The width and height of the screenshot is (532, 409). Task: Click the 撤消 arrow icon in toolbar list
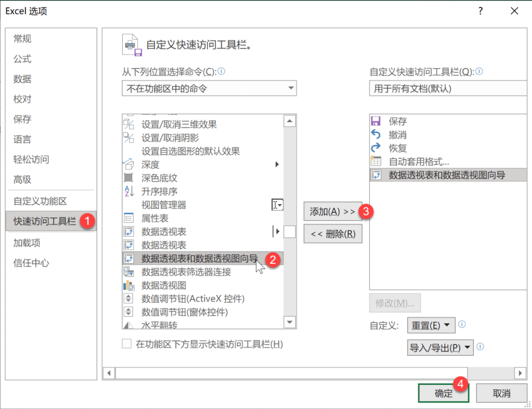tap(375, 135)
